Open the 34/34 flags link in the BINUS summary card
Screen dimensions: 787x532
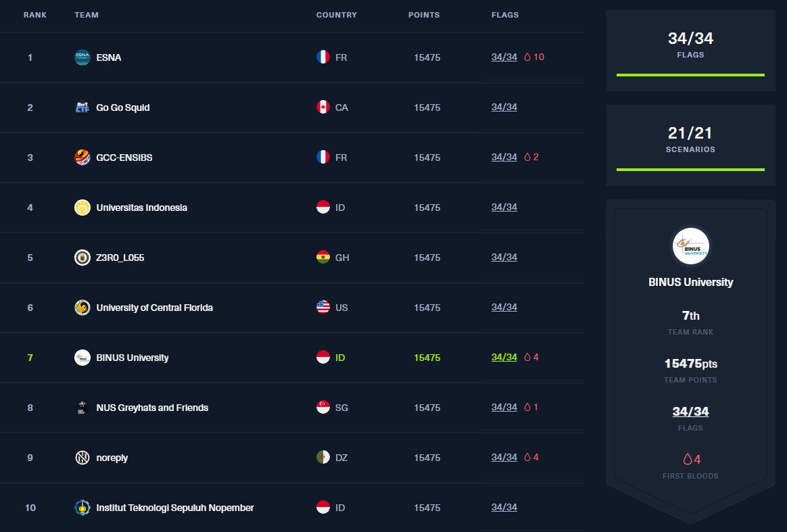tap(690, 412)
